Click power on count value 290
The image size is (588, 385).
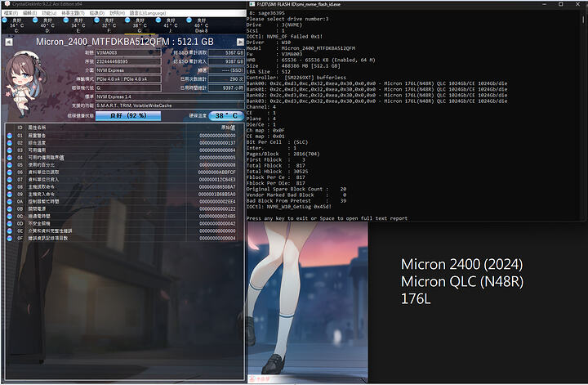[226, 79]
